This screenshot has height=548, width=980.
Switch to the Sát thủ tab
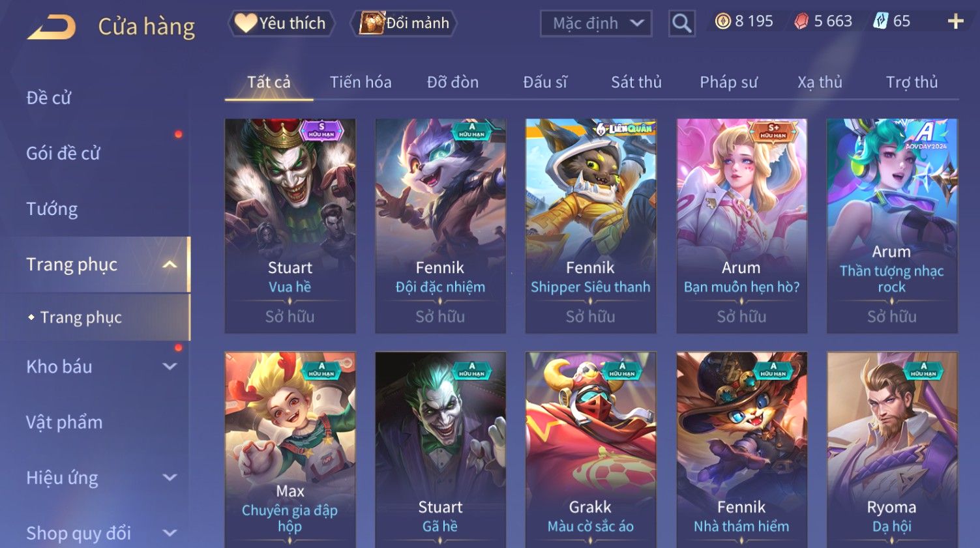(x=636, y=82)
